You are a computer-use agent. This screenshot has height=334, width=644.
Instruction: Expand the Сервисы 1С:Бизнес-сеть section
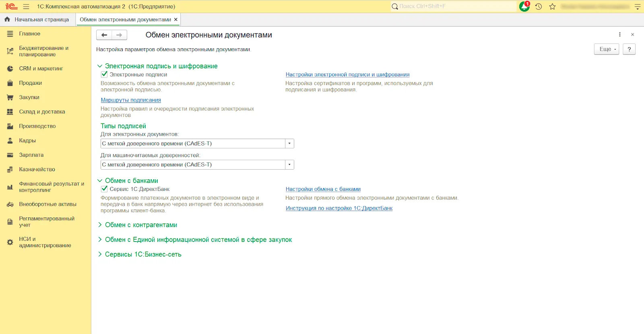(143, 254)
